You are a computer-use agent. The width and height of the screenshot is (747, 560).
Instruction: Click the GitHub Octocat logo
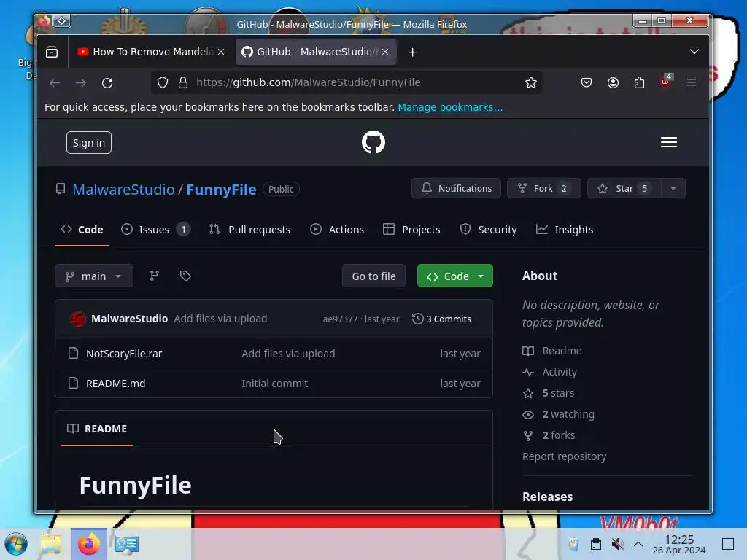pyautogui.click(x=373, y=142)
